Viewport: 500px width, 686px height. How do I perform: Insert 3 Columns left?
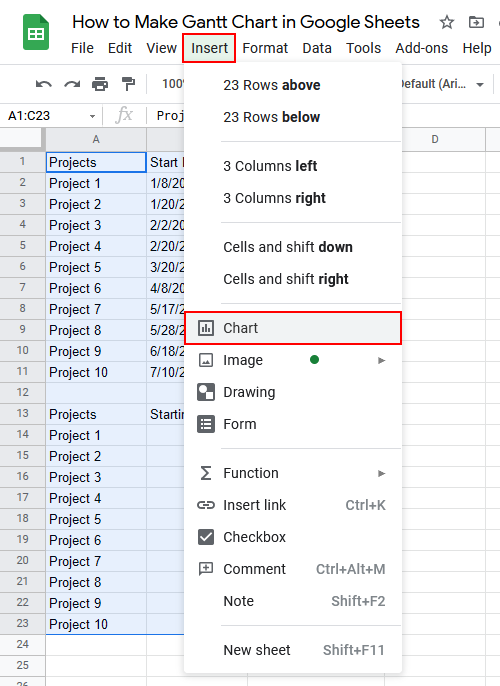293,166
